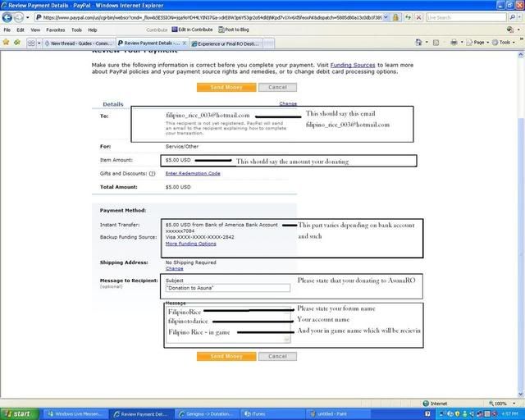Click the (?) help link beside Gifts and Discounts

[152, 173]
